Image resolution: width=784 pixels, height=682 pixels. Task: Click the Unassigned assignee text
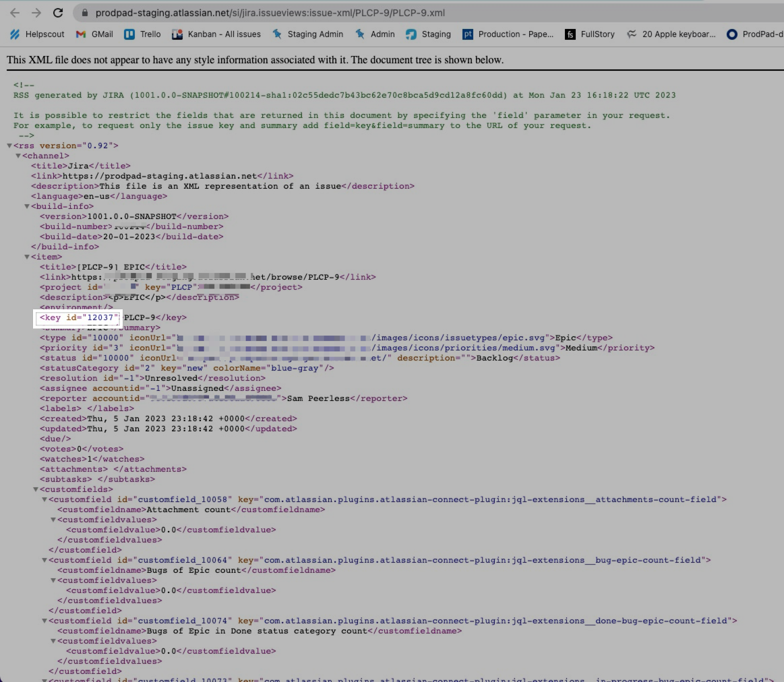(x=198, y=388)
